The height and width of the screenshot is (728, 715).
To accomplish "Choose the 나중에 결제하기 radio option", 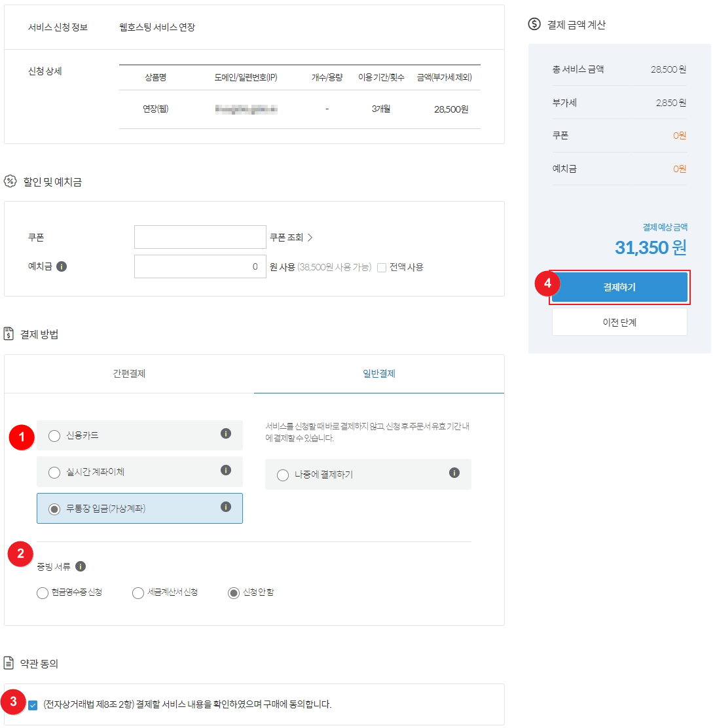I will (283, 475).
